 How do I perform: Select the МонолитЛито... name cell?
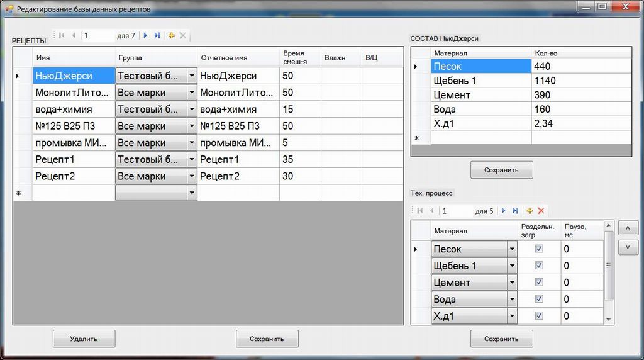(x=74, y=93)
